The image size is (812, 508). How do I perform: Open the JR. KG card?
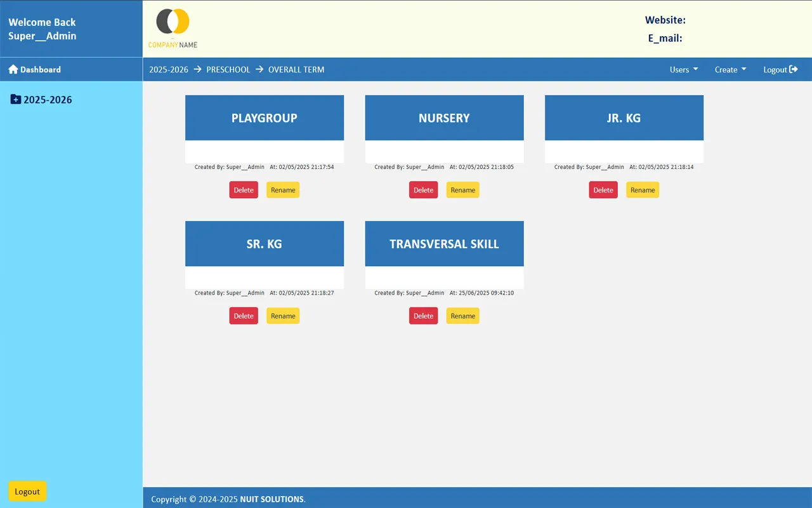point(624,118)
